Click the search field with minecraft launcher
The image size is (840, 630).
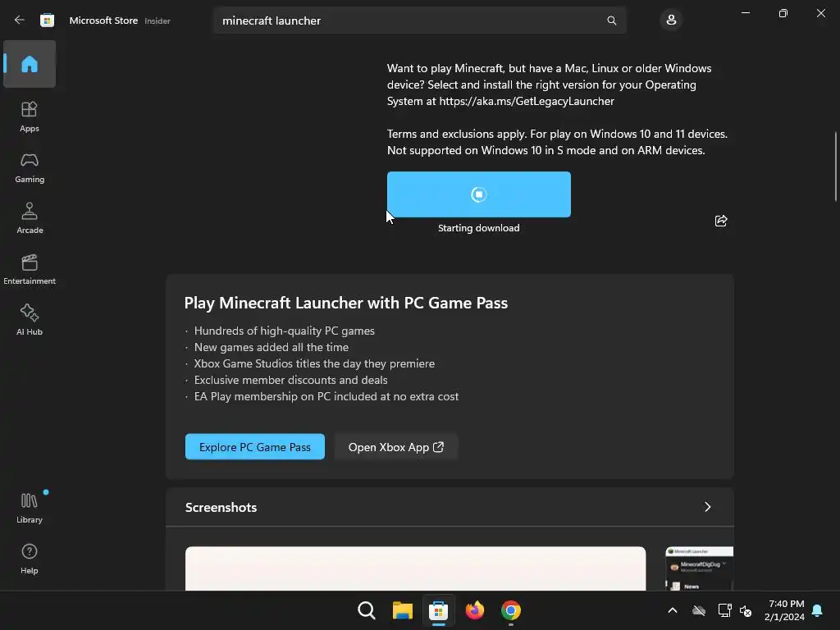point(420,21)
